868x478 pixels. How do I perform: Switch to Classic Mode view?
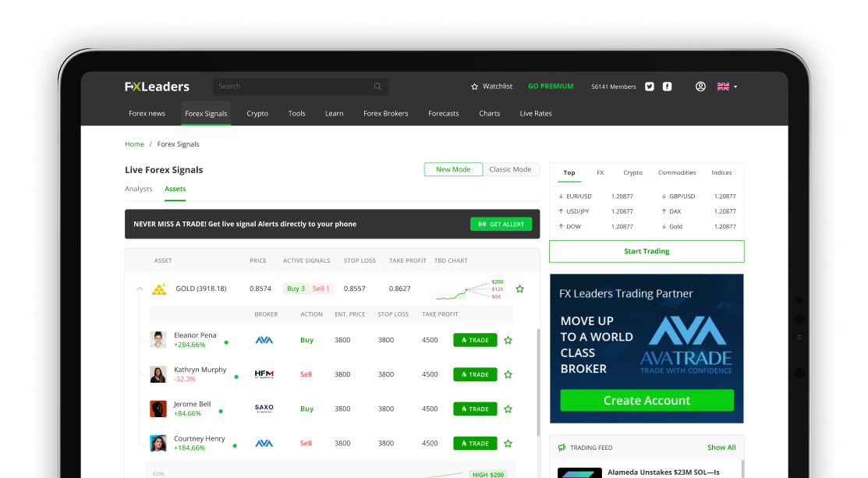click(510, 169)
